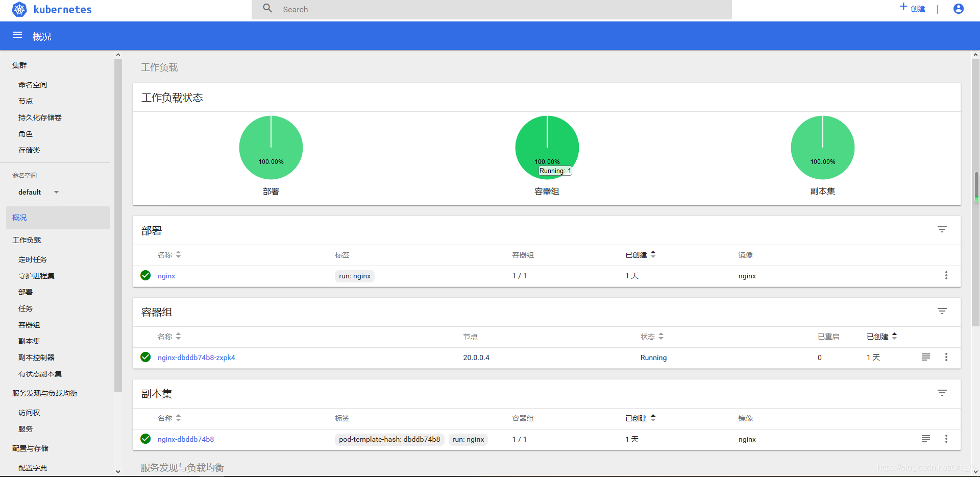Go to 访问权 in the sidebar
This screenshot has width=980, height=477.
[x=29, y=413]
